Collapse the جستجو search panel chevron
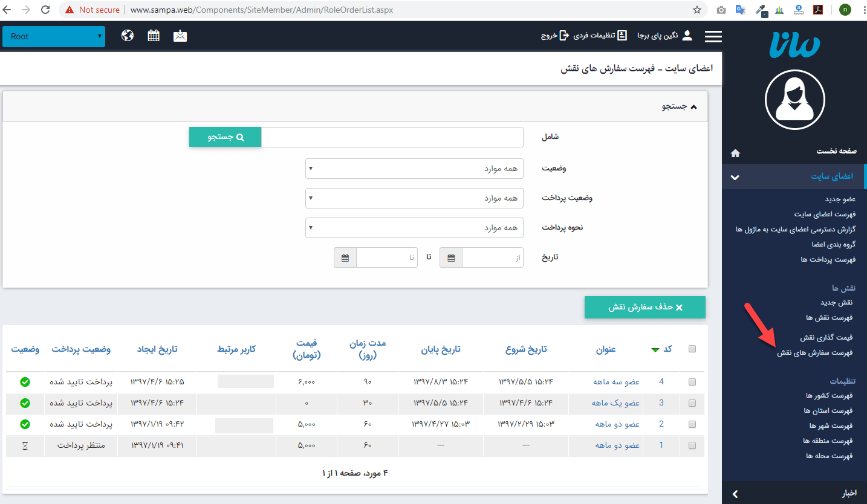 tap(693, 106)
